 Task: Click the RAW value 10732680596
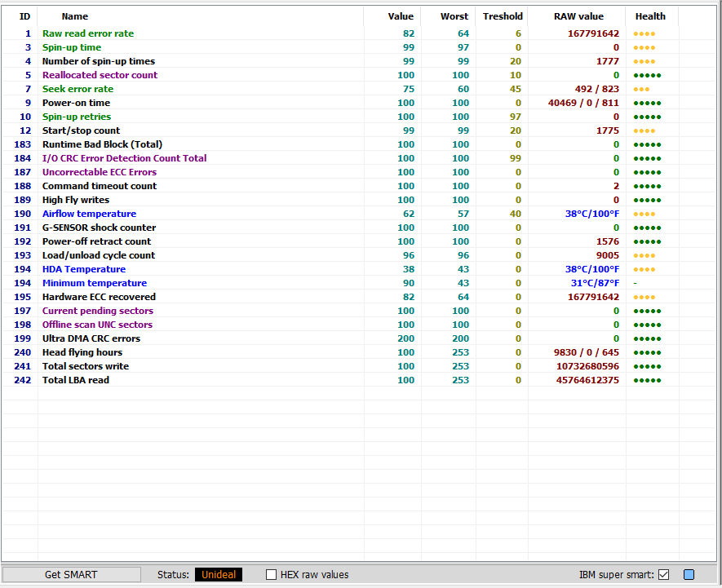point(587,366)
